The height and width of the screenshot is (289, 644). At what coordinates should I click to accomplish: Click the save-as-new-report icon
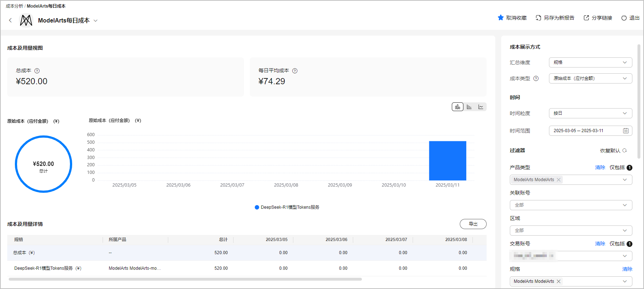538,18
